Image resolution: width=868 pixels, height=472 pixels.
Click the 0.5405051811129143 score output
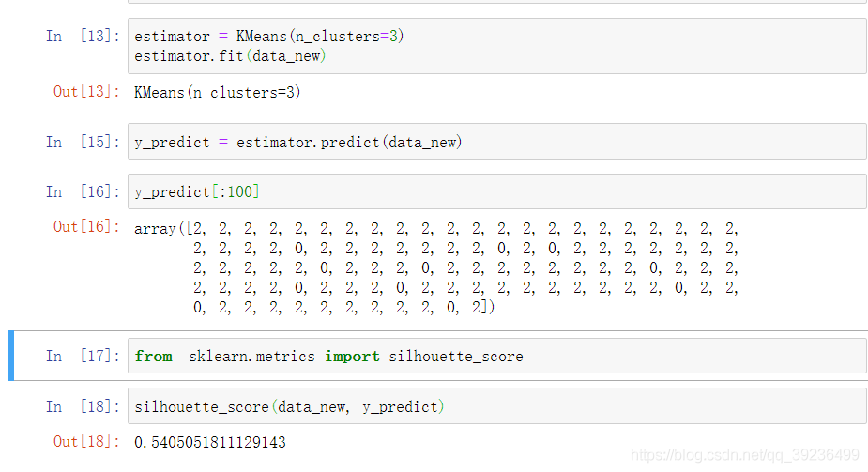coord(210,442)
